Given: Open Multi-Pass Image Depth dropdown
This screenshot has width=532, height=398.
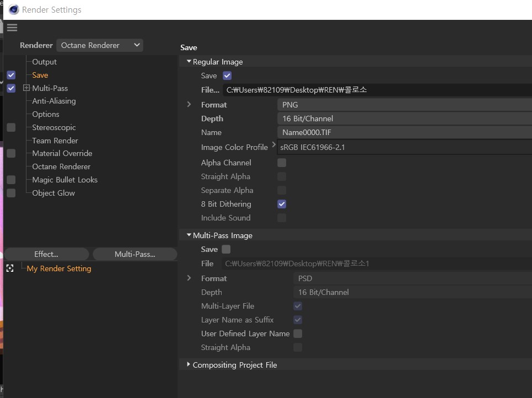Looking at the screenshot, I should coord(412,292).
